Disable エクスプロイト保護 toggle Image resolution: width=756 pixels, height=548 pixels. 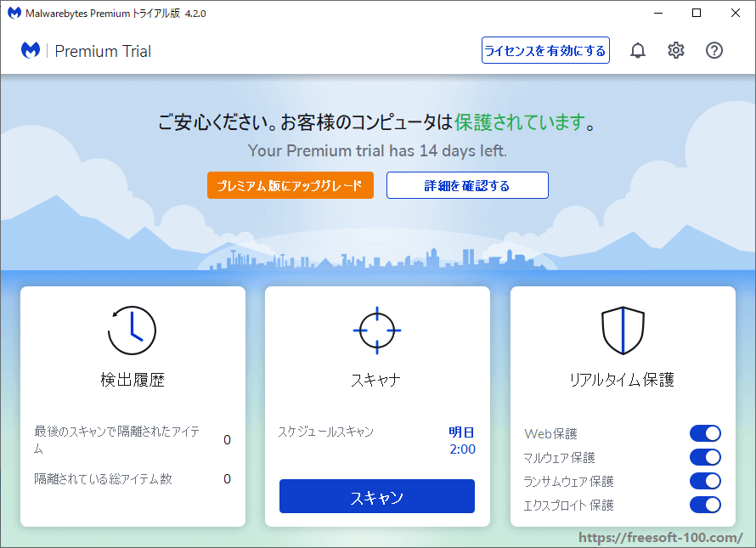point(706,505)
